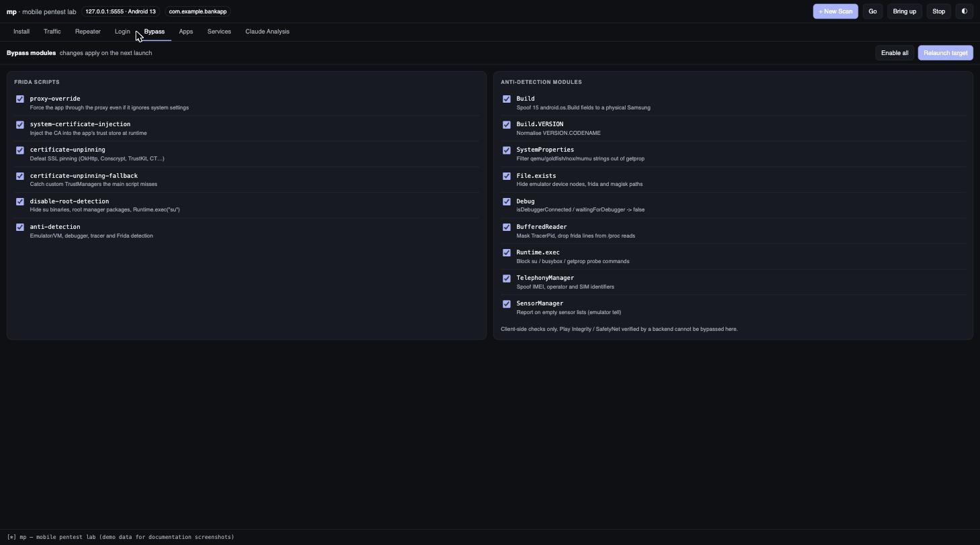980x545 pixels.
Task: Open the Services tab
Action: coord(219,32)
